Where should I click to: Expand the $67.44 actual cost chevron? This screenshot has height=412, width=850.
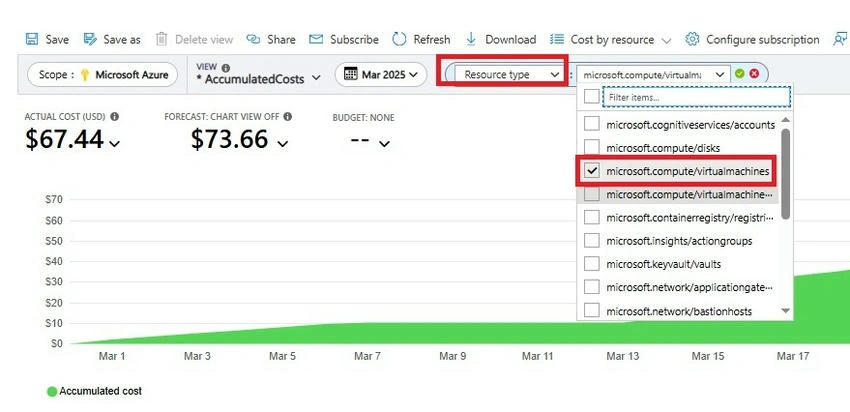(x=114, y=144)
